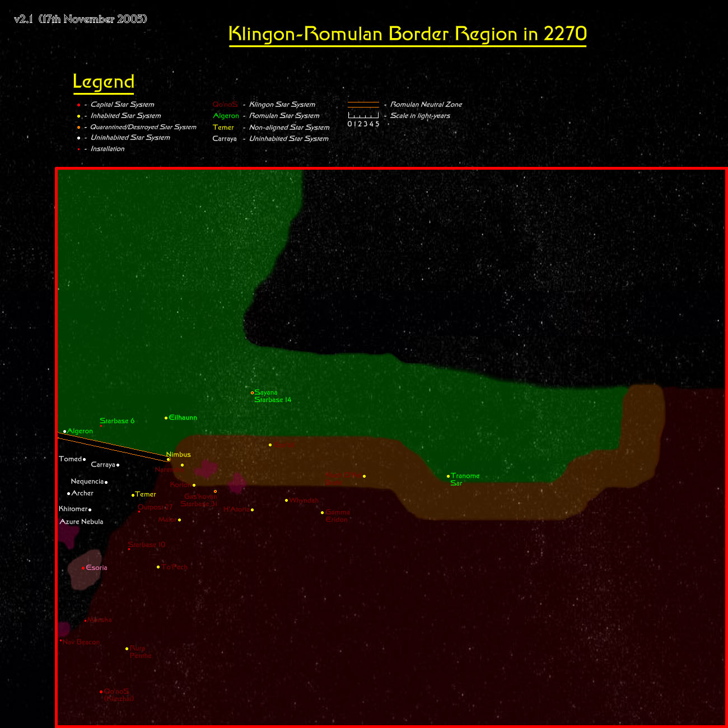728x728 pixels.
Task: Click the red Capital Star System legend dot
Action: coord(79,105)
